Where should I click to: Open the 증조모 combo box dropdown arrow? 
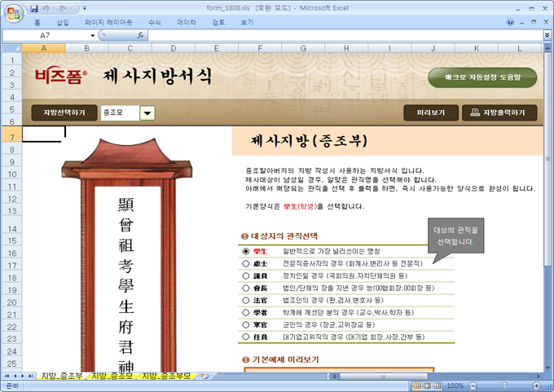pyautogui.click(x=147, y=113)
